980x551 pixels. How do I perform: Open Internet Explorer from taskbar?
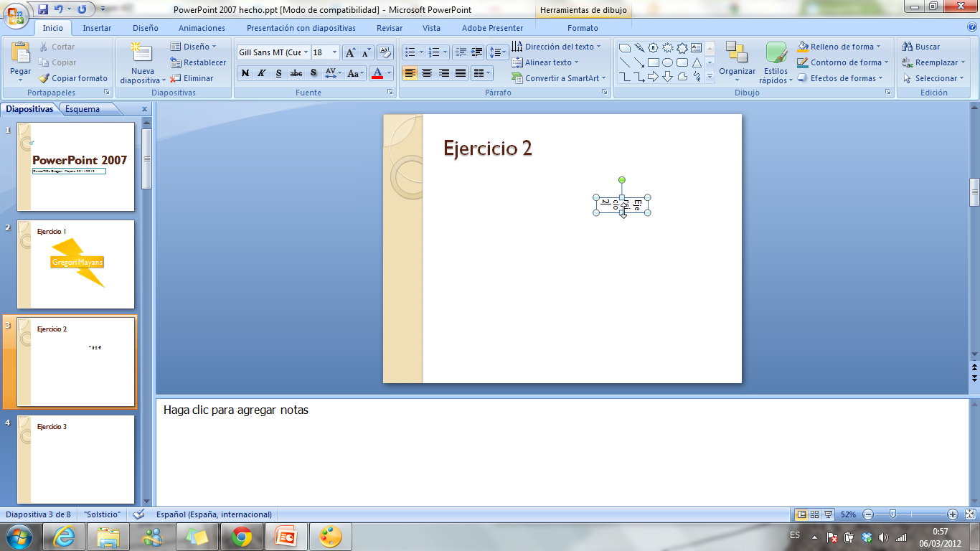click(62, 537)
